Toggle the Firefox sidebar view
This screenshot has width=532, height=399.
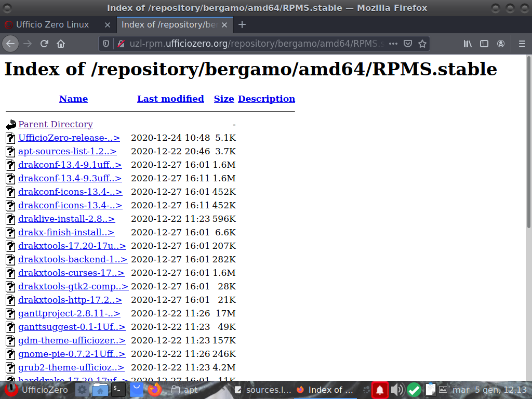coord(484,44)
